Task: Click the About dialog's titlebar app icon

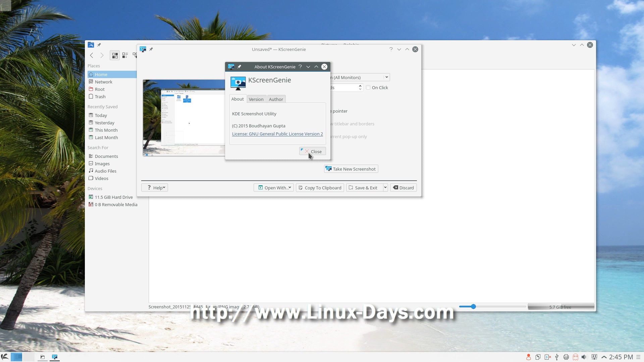Action: [x=231, y=67]
